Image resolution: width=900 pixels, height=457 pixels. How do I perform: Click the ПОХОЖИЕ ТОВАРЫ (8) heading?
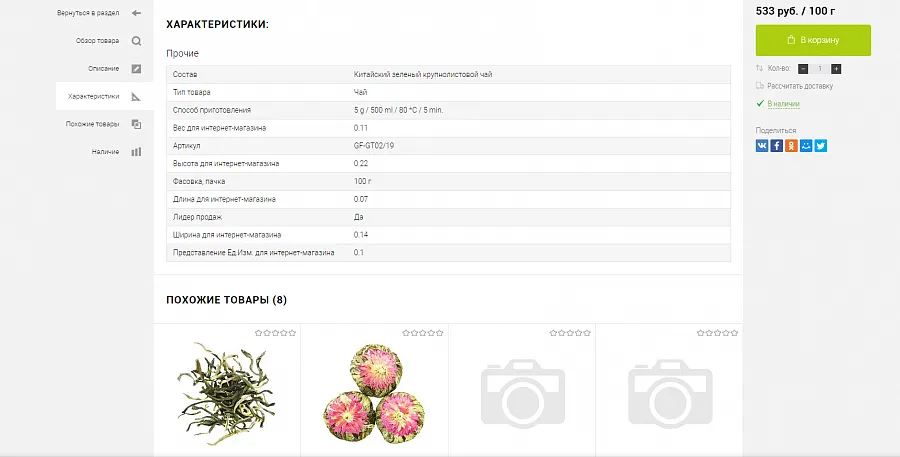(x=226, y=300)
